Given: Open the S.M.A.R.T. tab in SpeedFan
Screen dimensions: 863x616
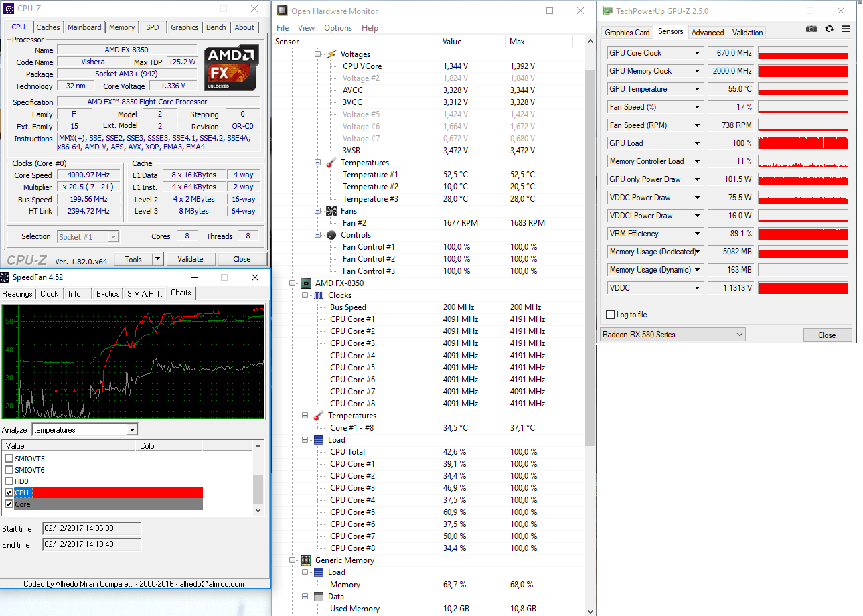Looking at the screenshot, I should tap(145, 294).
